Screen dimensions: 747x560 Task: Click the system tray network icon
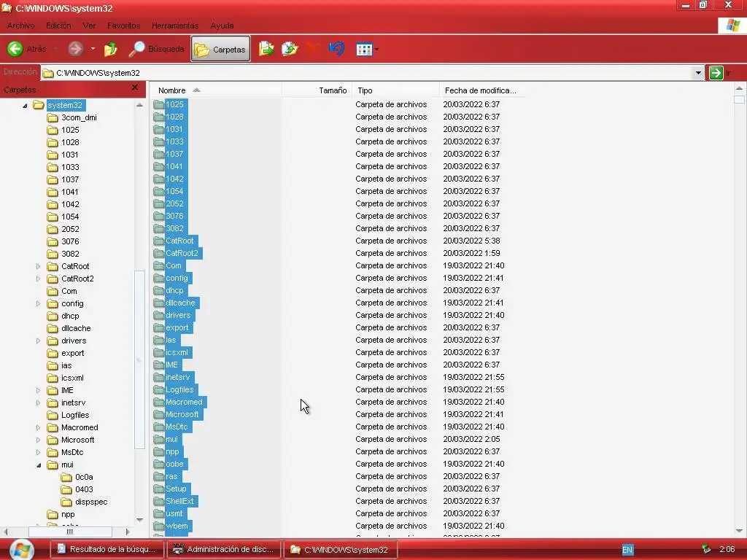click(x=706, y=549)
